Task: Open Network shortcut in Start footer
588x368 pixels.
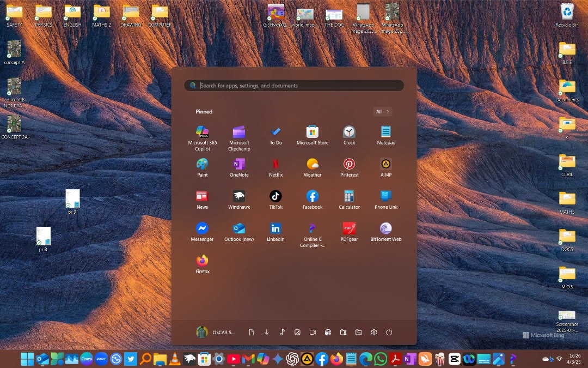Action: (328, 333)
